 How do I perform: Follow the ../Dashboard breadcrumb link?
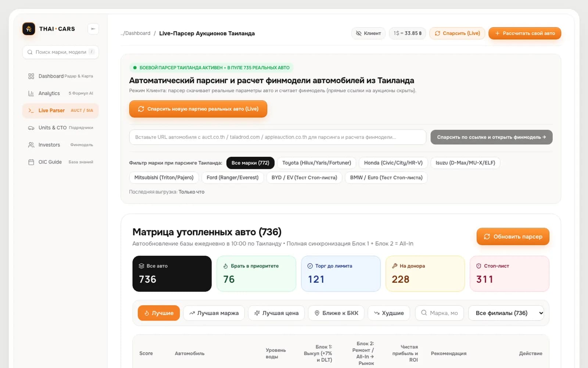(x=136, y=33)
